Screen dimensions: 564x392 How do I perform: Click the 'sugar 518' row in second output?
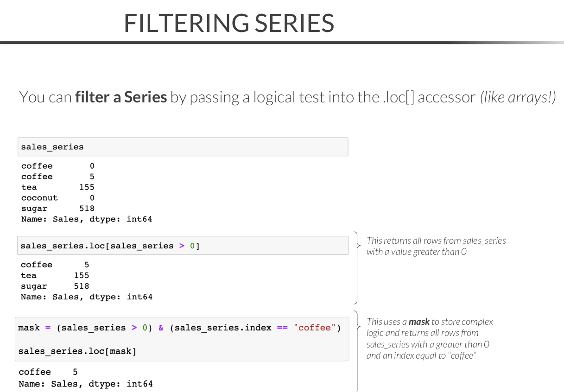tap(55, 286)
